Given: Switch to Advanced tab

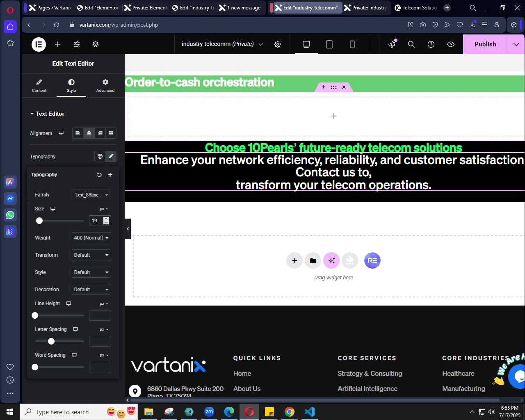Looking at the screenshot, I should [105, 86].
